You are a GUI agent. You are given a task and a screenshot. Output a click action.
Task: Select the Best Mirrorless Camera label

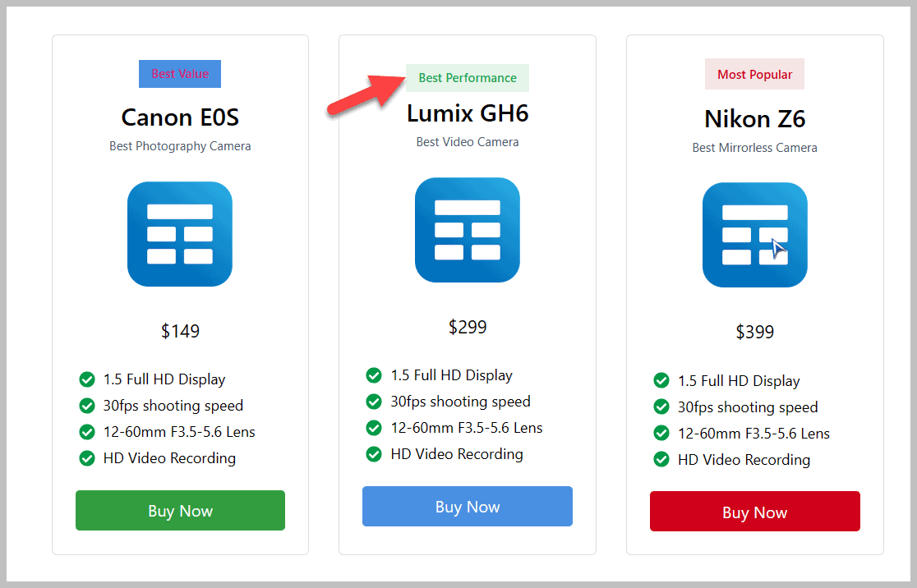(754, 147)
